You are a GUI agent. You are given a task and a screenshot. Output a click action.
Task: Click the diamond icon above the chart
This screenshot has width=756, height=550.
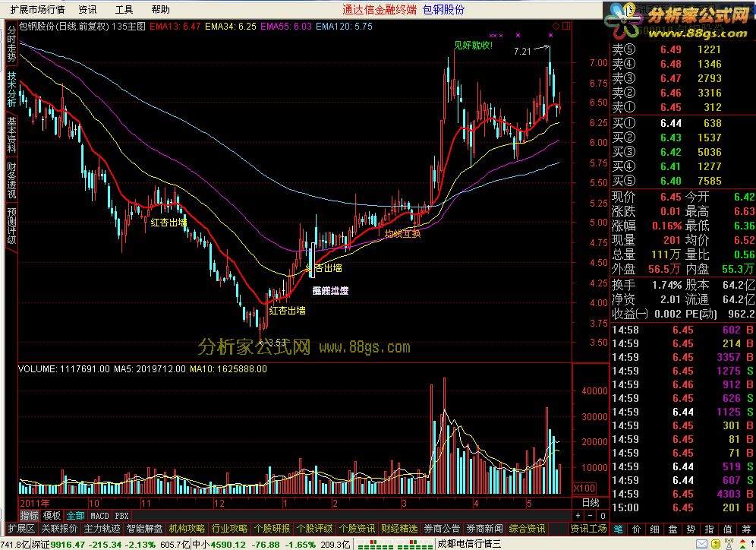pos(556,26)
